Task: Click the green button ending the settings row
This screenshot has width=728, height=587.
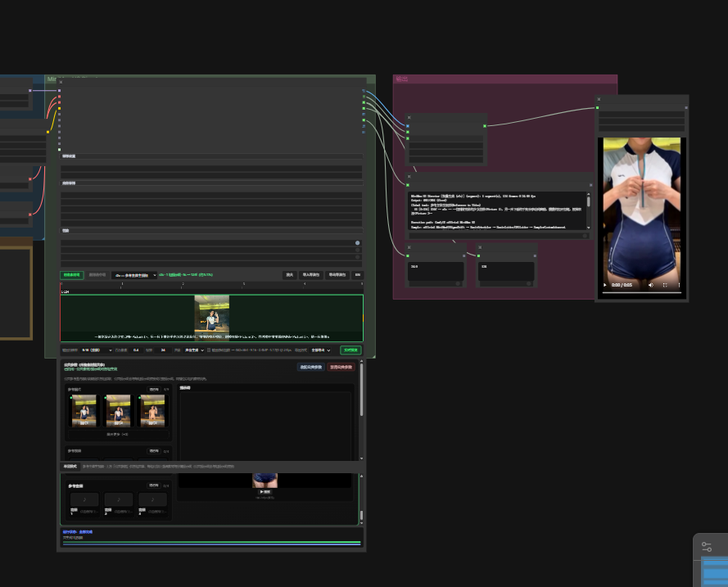Action: tap(350, 350)
